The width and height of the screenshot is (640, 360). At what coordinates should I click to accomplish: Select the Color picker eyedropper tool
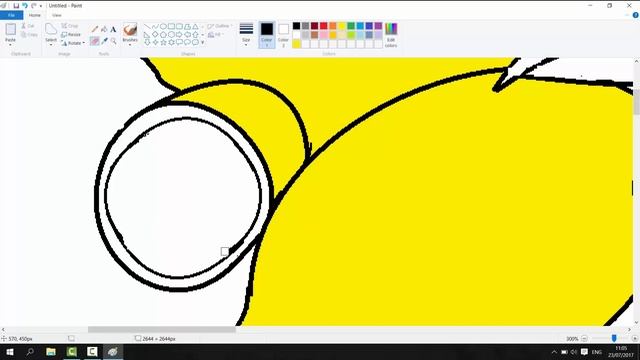[x=104, y=41]
